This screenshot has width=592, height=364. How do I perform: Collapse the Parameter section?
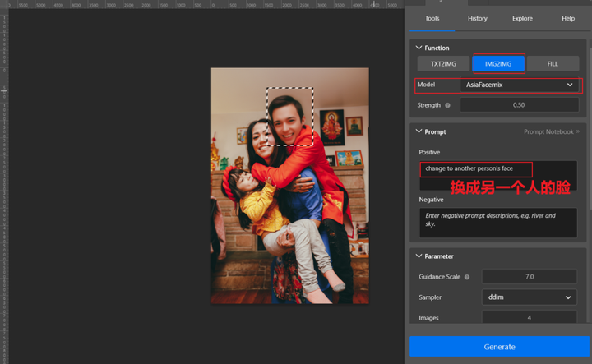(419, 256)
